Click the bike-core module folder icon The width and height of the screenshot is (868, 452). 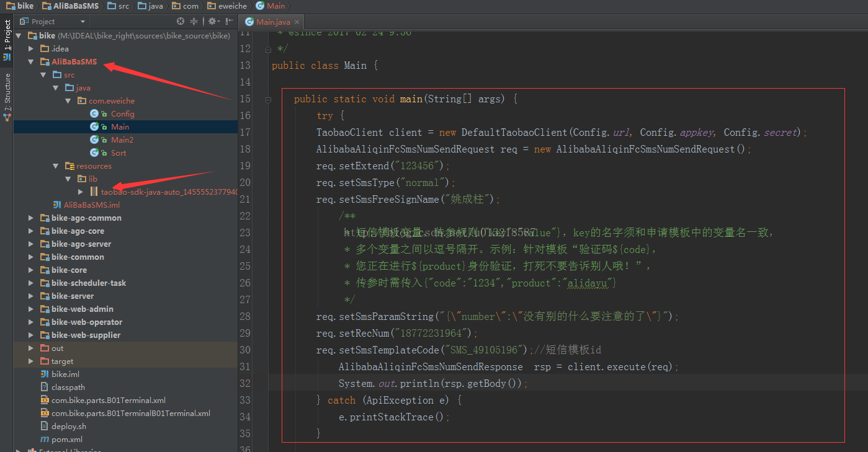[x=45, y=270]
